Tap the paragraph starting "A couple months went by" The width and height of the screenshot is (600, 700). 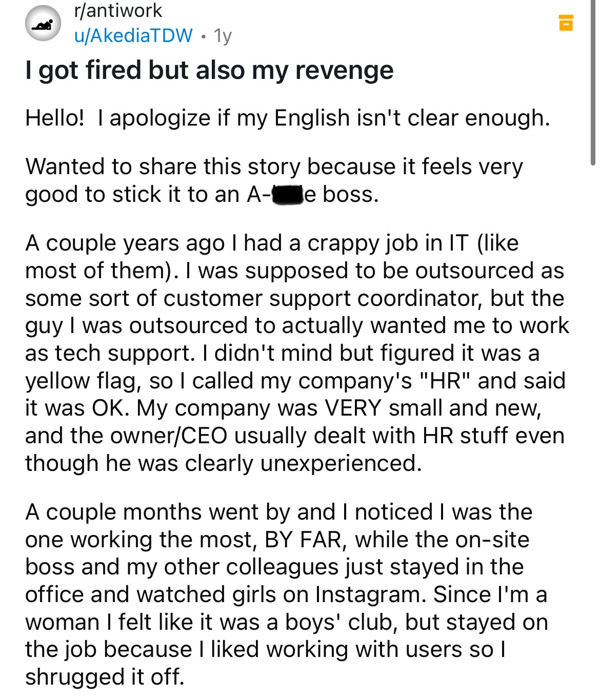(286, 594)
